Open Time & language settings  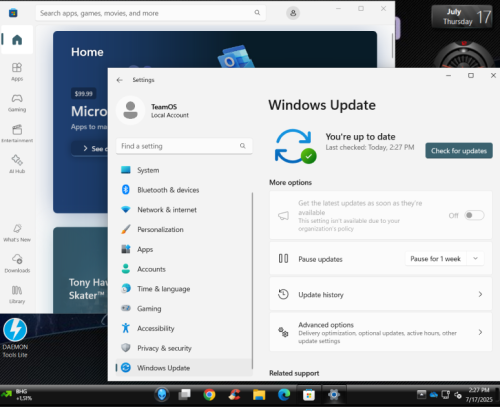[x=184, y=289]
